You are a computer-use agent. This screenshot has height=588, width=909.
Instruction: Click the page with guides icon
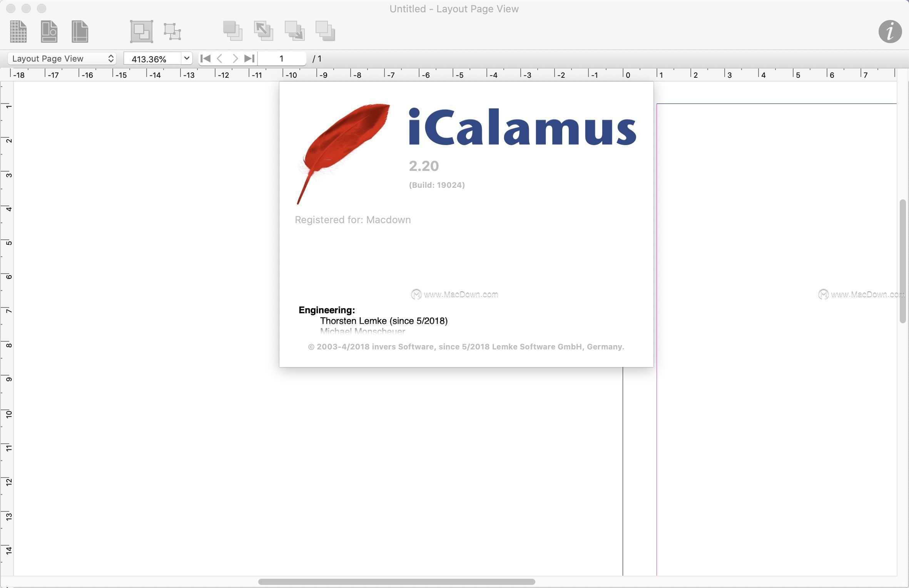(80, 31)
